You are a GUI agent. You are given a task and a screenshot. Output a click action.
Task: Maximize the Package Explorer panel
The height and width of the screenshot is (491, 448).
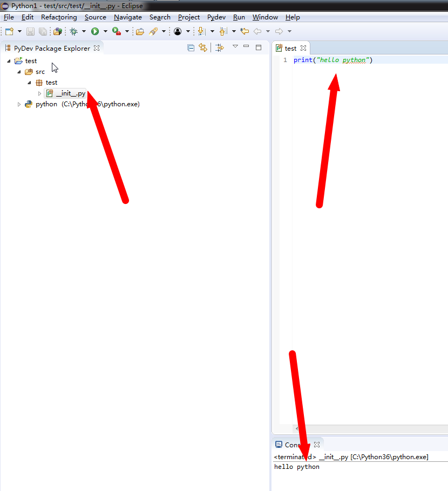pos(259,47)
